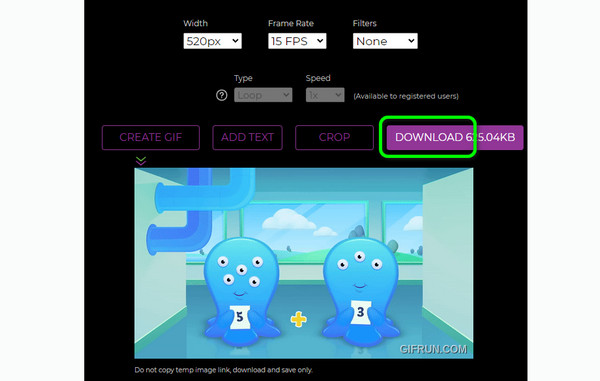This screenshot has height=381, width=600.
Task: Click the 'Do not copy temp image link' note
Action: tap(223, 370)
